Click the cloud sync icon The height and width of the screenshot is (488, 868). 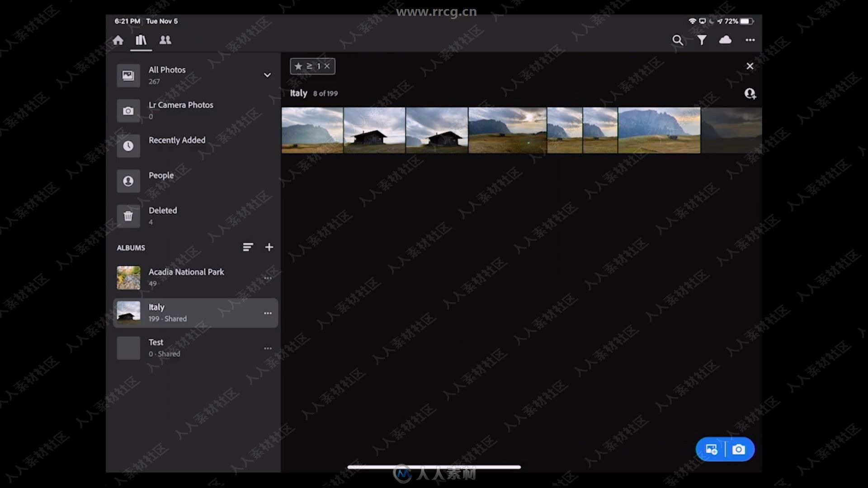coord(726,40)
